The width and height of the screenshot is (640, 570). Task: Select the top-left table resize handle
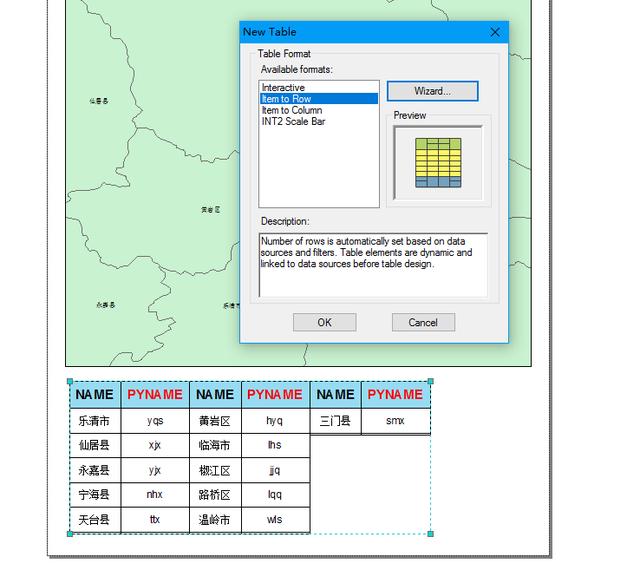coord(70,381)
